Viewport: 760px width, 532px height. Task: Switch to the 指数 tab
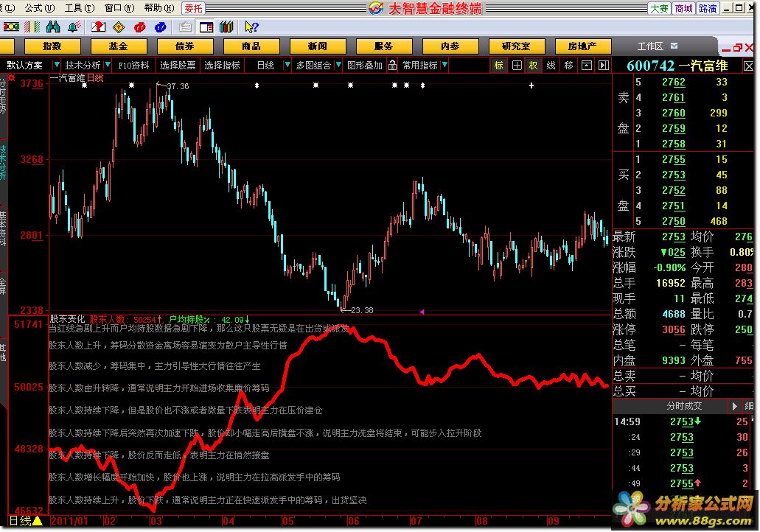52,46
